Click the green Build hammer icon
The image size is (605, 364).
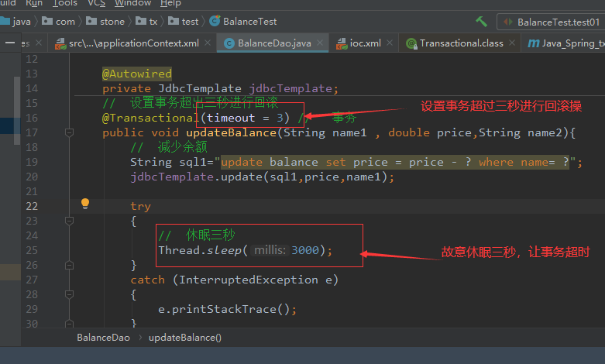481,22
